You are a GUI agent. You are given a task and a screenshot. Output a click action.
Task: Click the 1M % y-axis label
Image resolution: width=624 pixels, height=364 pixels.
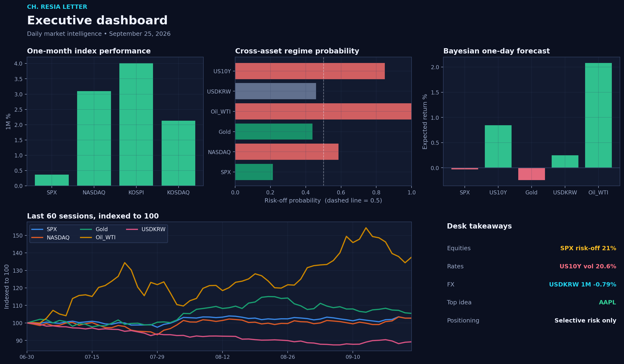(x=8, y=121)
